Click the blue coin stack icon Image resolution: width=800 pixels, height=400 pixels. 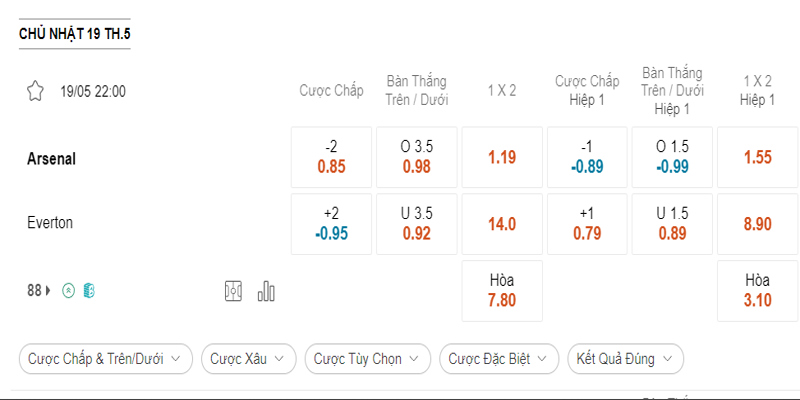(89, 291)
